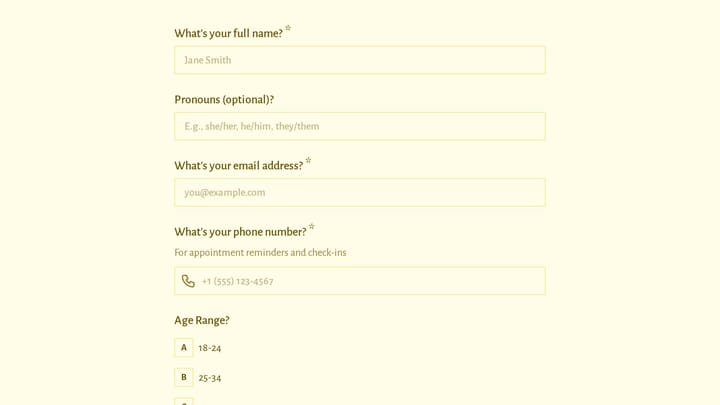This screenshot has height=405, width=720.
Task: Choose the partially visible third age option
Action: [x=184, y=402]
